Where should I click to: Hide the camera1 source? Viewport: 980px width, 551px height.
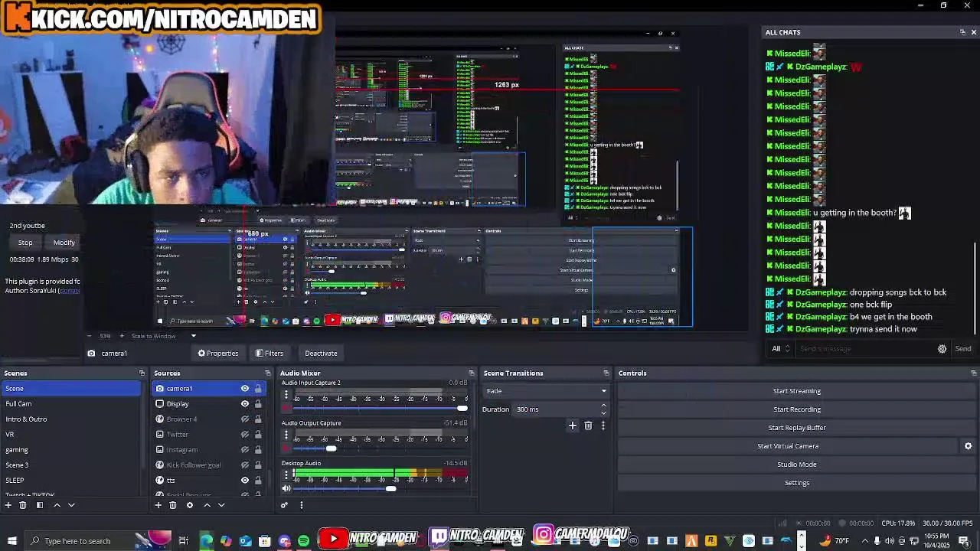point(245,389)
